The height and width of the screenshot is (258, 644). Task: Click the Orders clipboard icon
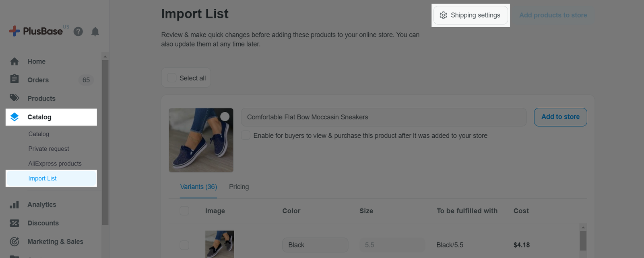pos(14,79)
